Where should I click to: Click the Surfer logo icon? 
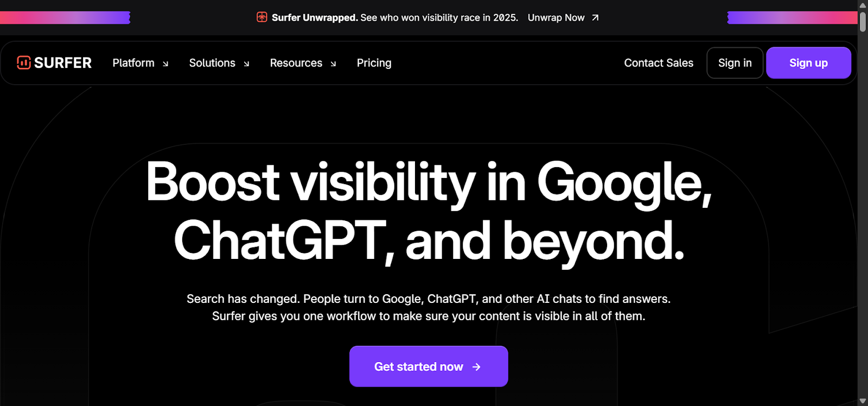tap(23, 63)
